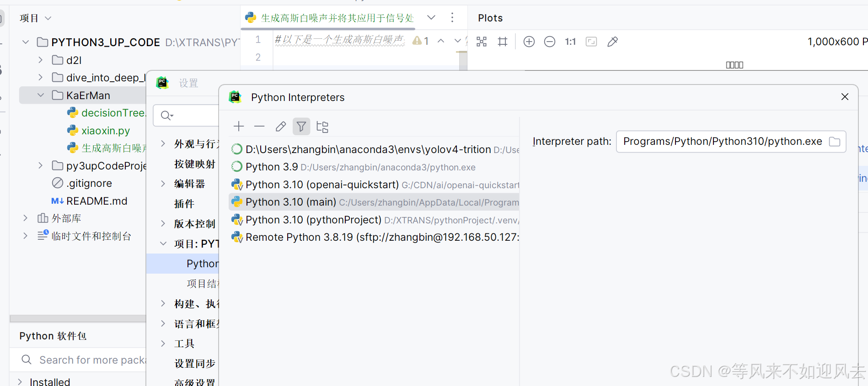Collapse the 项目: PYT settings category
The width and height of the screenshot is (868, 386).
point(163,243)
